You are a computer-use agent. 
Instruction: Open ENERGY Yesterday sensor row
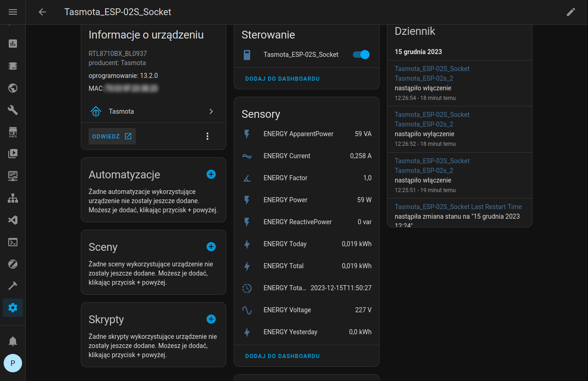coord(307,332)
